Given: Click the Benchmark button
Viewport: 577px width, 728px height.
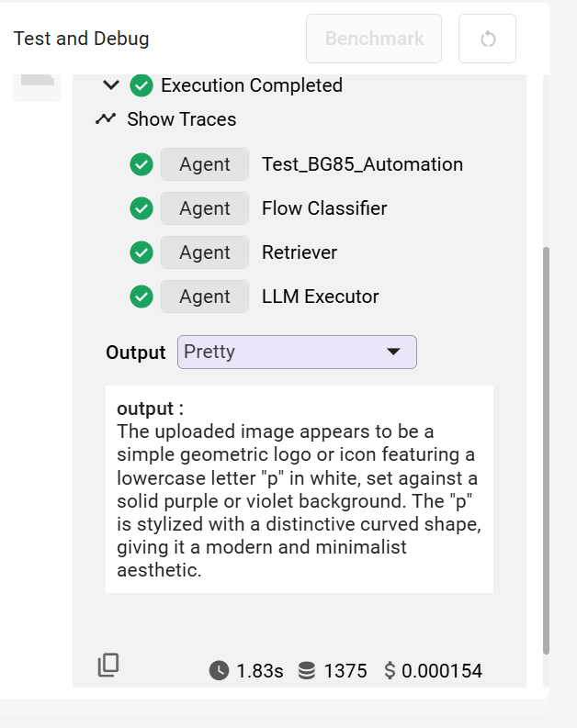Looking at the screenshot, I should click(x=374, y=39).
